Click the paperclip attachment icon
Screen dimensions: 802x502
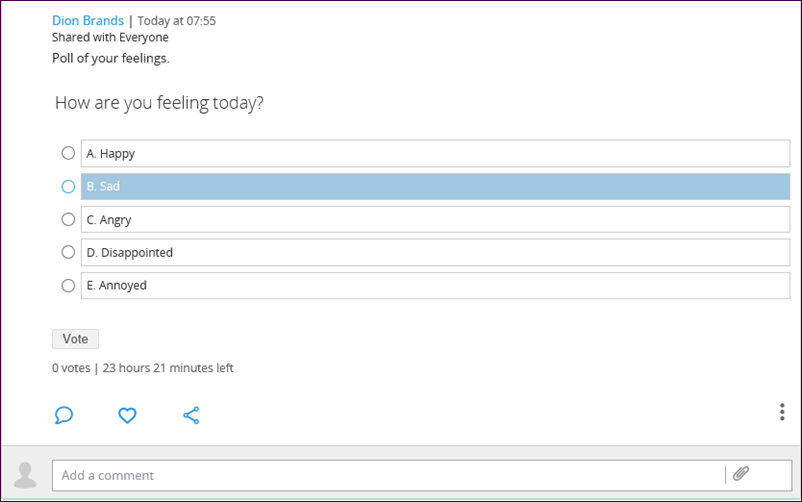click(741, 474)
